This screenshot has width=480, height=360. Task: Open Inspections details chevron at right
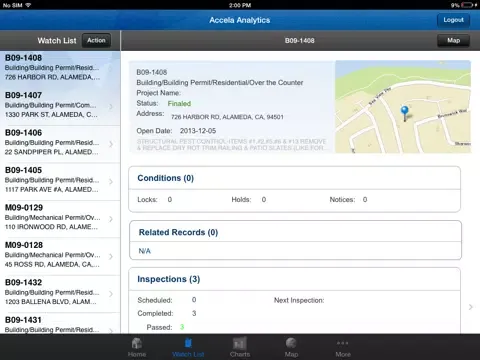(471, 307)
